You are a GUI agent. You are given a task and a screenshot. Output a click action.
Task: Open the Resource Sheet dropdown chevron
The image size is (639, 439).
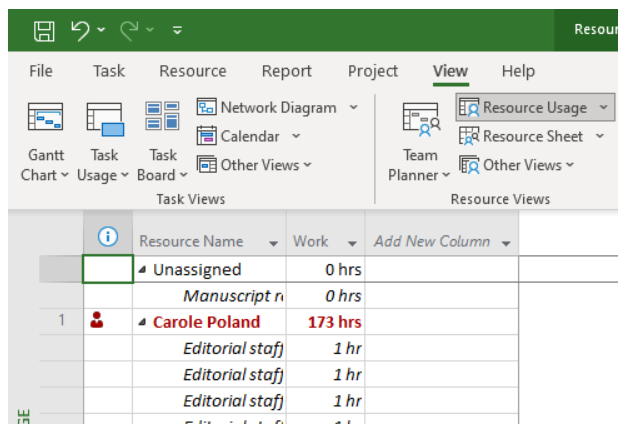(x=599, y=136)
